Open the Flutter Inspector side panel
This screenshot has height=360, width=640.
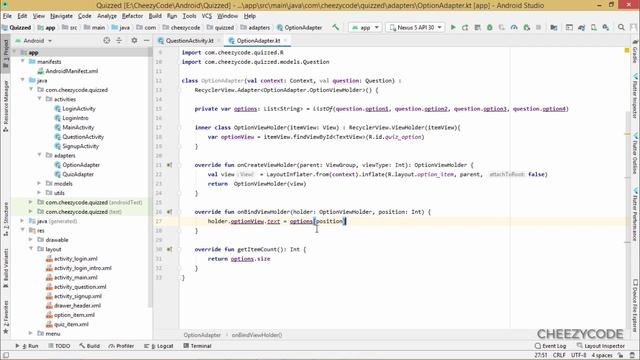click(x=635, y=96)
